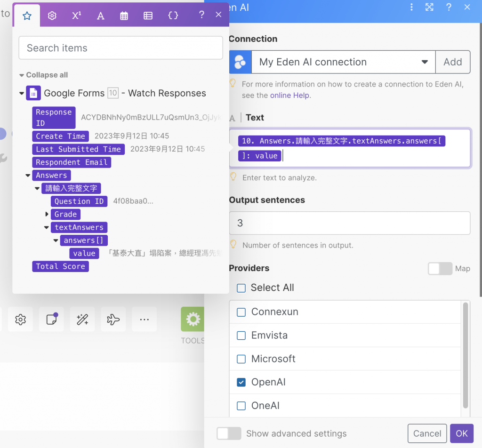This screenshot has height=448, width=482.
Task: Open scenario settings gear in bottom toolbar
Action: [x=20, y=320]
